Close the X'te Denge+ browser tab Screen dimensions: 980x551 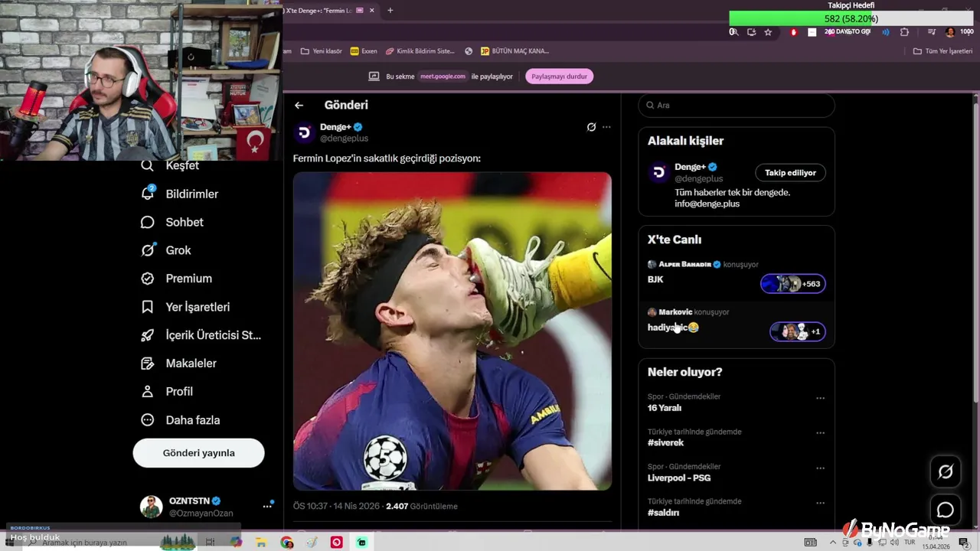coord(371,11)
